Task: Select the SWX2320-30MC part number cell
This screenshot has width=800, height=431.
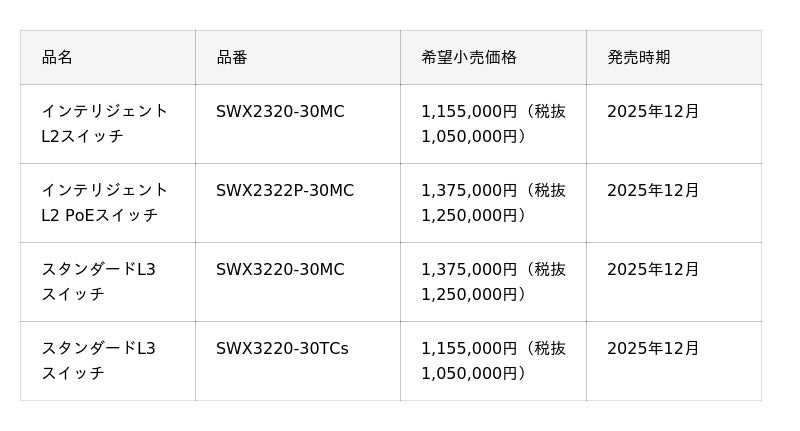Action: 280,112
